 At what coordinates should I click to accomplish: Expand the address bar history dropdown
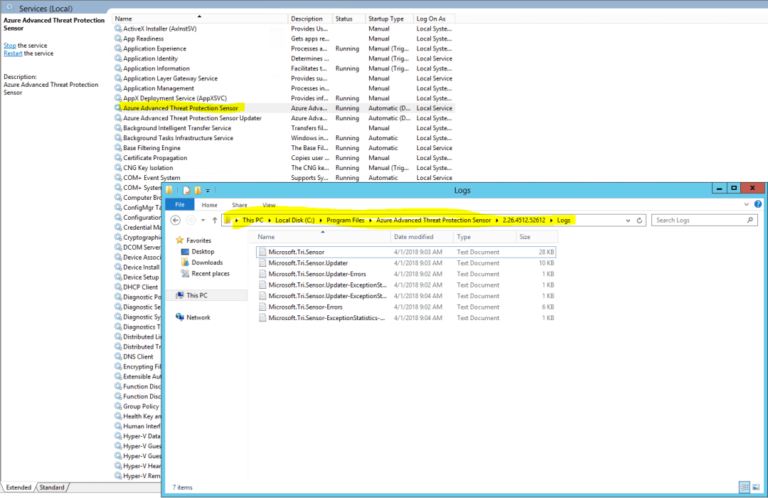pos(628,219)
